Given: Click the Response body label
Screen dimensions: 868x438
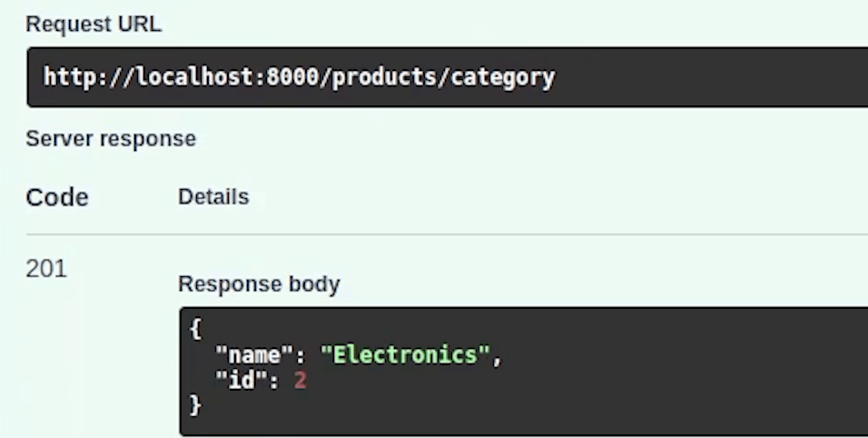Looking at the screenshot, I should click(259, 284).
